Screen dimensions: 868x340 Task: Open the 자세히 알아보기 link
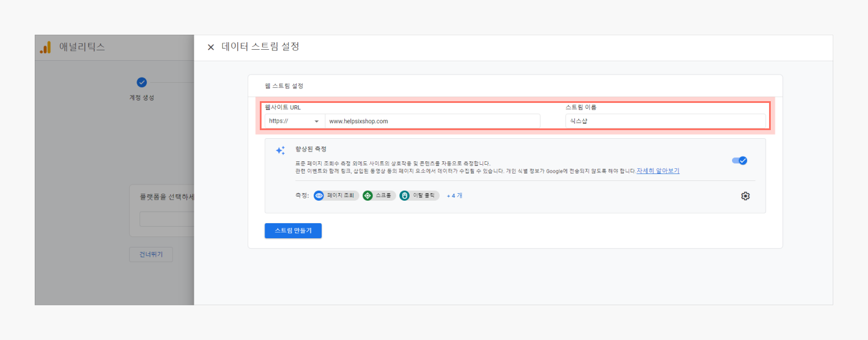pyautogui.click(x=658, y=171)
